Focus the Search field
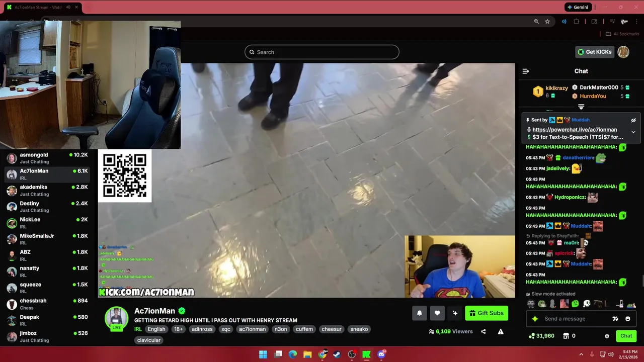This screenshot has width=644, height=362. point(322,52)
